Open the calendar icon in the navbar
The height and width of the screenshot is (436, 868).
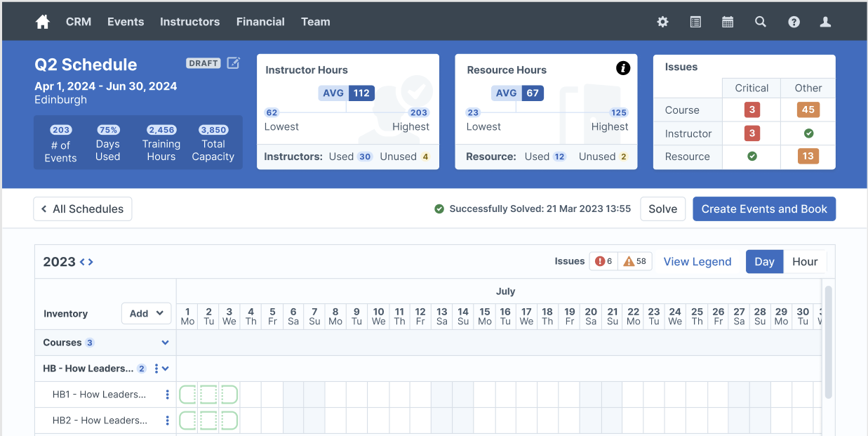coord(728,22)
